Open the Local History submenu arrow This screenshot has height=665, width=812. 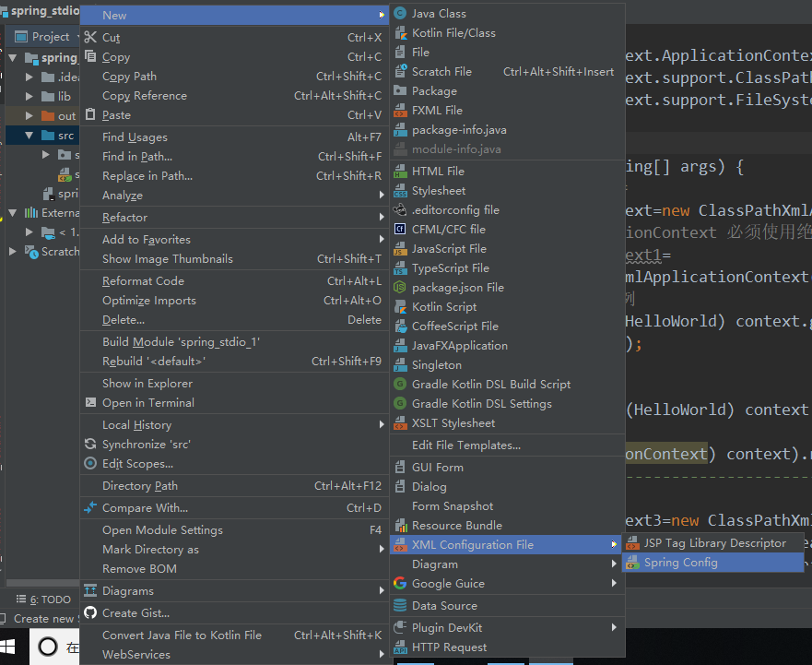(382, 424)
